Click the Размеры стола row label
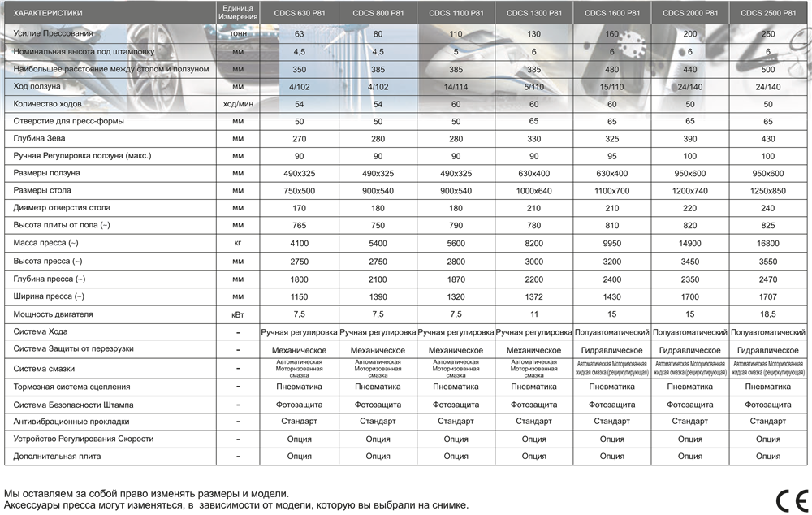This screenshot has height=515, width=812. click(41, 190)
